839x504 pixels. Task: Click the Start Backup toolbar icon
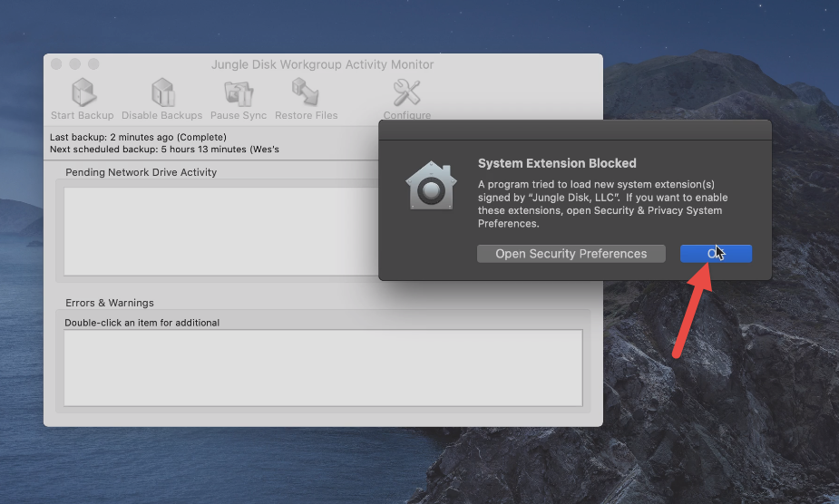pyautogui.click(x=83, y=92)
